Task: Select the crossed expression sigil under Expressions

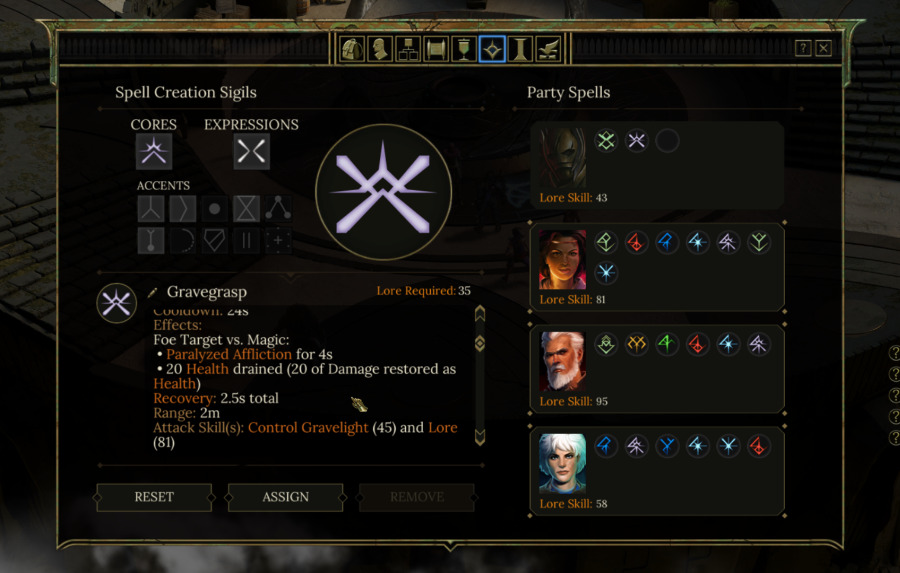Action: (251, 152)
